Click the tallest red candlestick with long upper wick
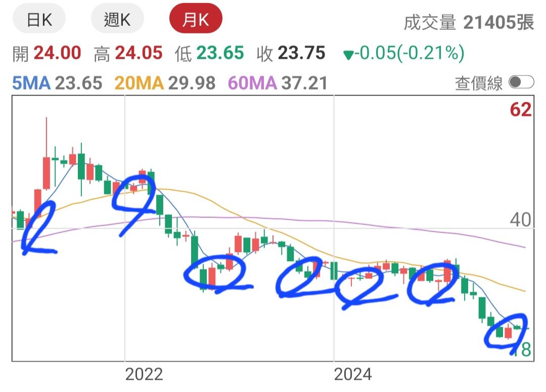This screenshot has height=392, width=546. click(x=47, y=173)
